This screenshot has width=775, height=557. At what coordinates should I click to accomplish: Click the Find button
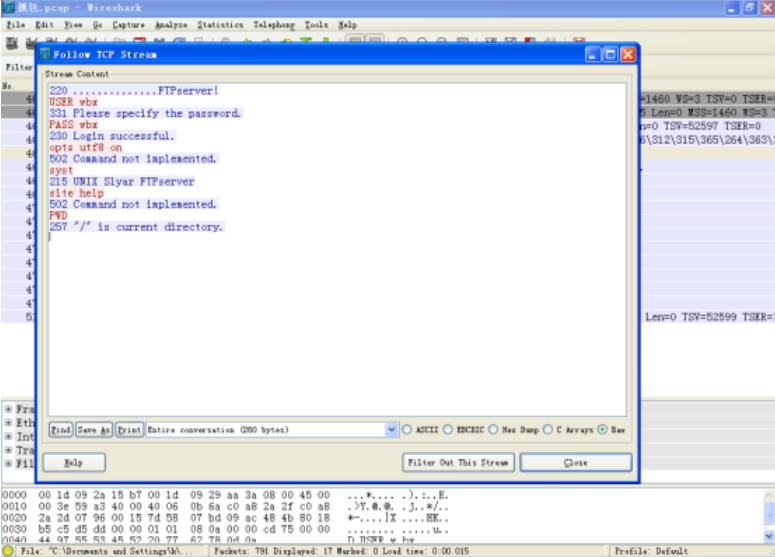coord(61,429)
